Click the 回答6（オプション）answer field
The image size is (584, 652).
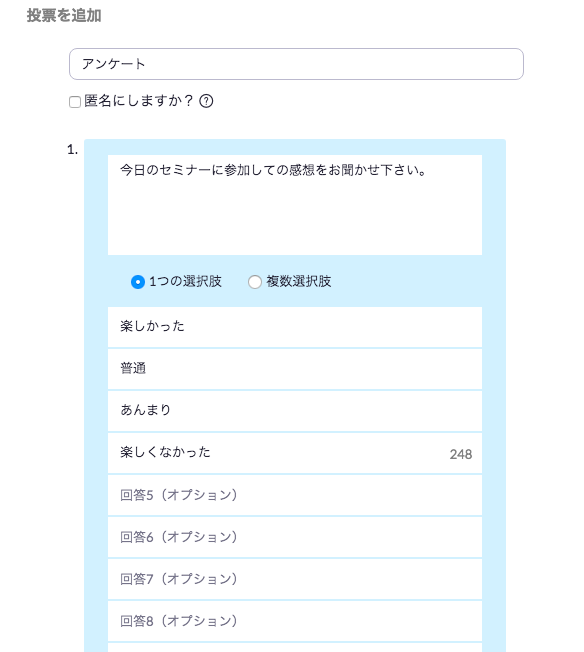295,537
